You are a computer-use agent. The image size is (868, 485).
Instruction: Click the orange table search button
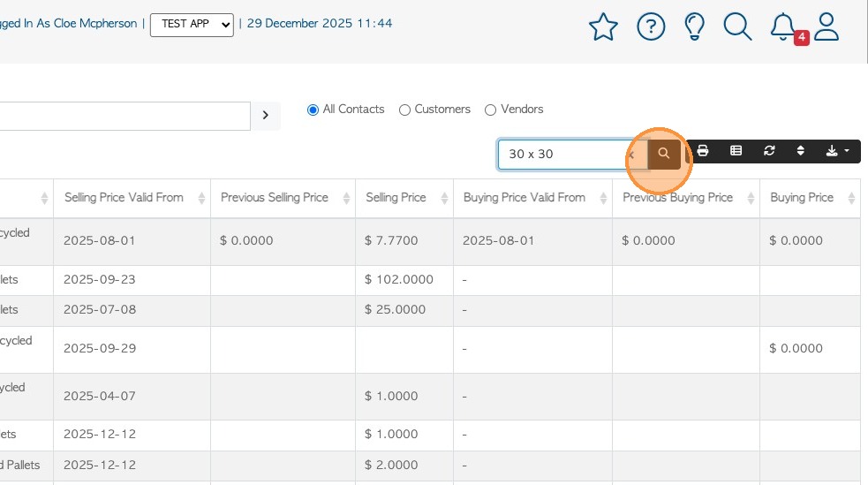[664, 154]
